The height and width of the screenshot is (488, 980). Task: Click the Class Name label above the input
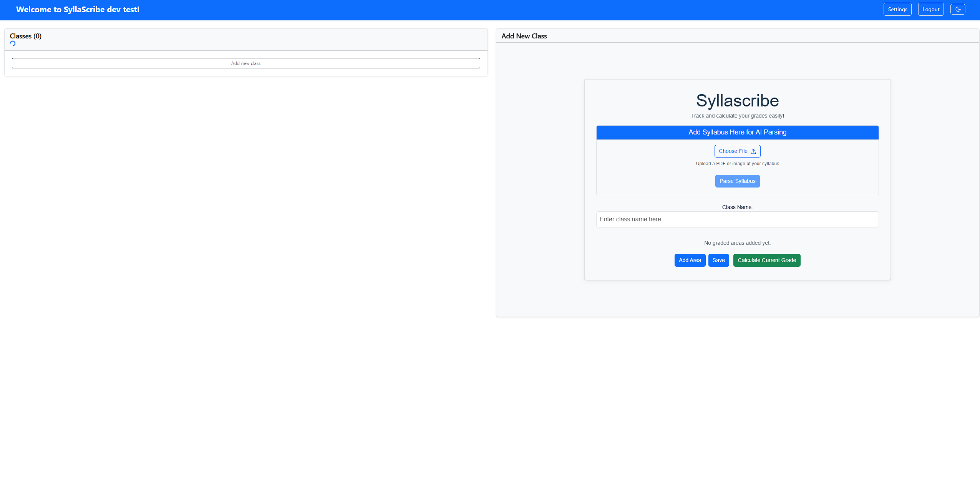click(x=737, y=207)
